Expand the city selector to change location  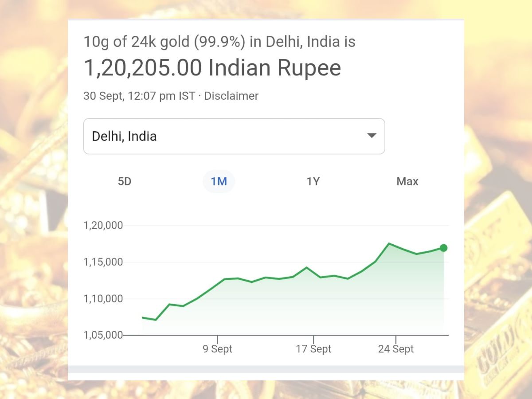click(234, 136)
